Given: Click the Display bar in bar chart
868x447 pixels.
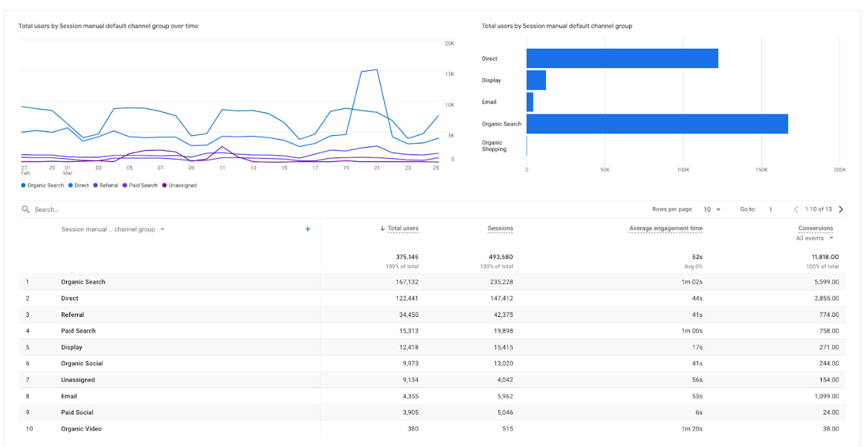Looking at the screenshot, I should pyautogui.click(x=536, y=80).
